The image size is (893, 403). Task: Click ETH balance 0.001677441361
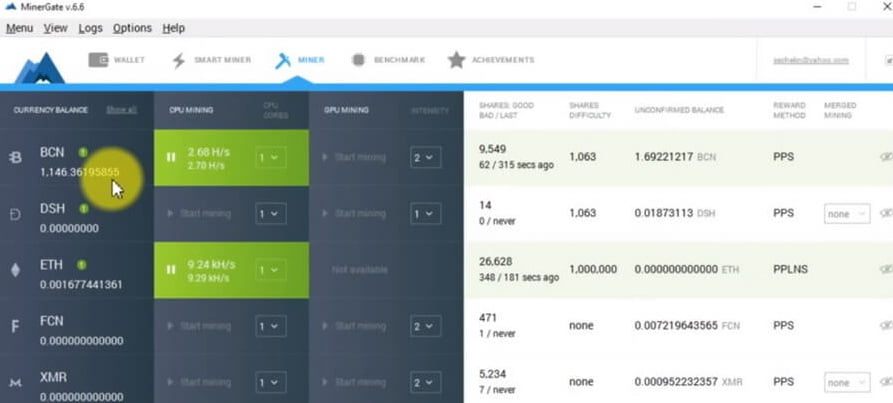[81, 284]
